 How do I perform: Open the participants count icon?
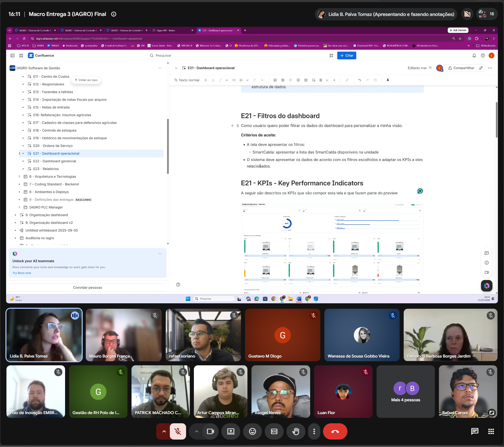click(x=487, y=14)
